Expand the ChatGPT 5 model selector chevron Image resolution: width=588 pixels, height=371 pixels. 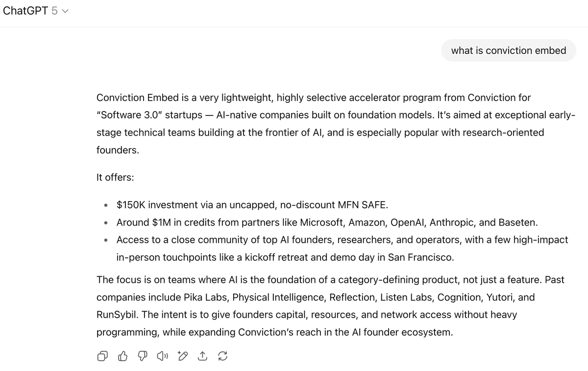pyautogui.click(x=65, y=11)
